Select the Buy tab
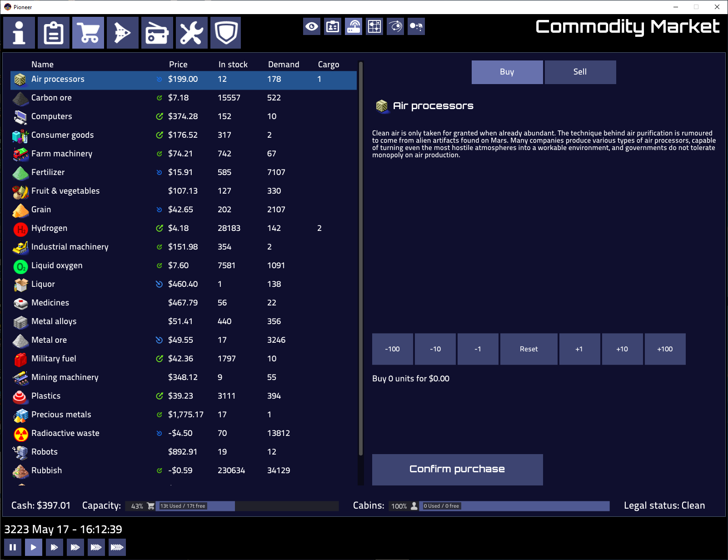Viewport: 728px width, 560px height. pyautogui.click(x=507, y=72)
